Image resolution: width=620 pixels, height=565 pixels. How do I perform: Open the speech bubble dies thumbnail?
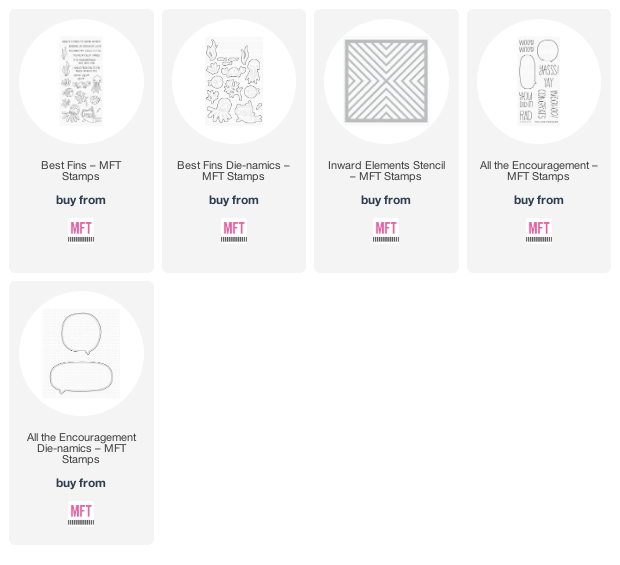pos(81,353)
